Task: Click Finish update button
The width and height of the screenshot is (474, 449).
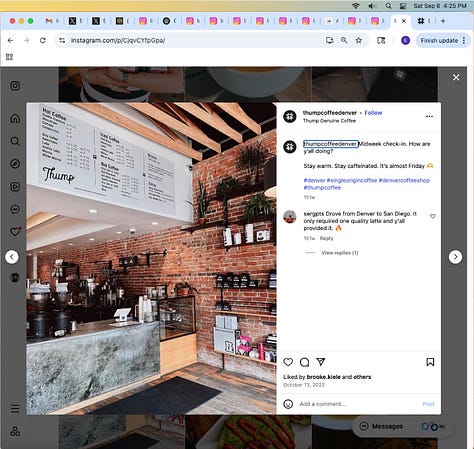Action: coord(439,40)
